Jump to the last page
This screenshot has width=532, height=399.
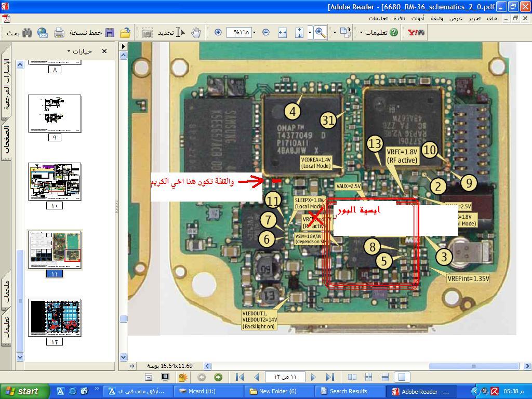[330, 377]
